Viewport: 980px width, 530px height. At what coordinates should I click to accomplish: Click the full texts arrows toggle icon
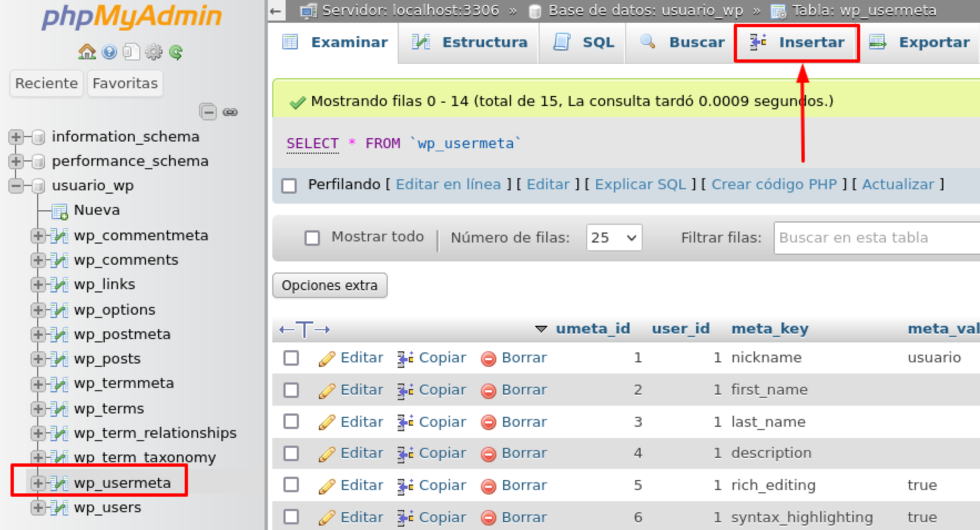(304, 329)
